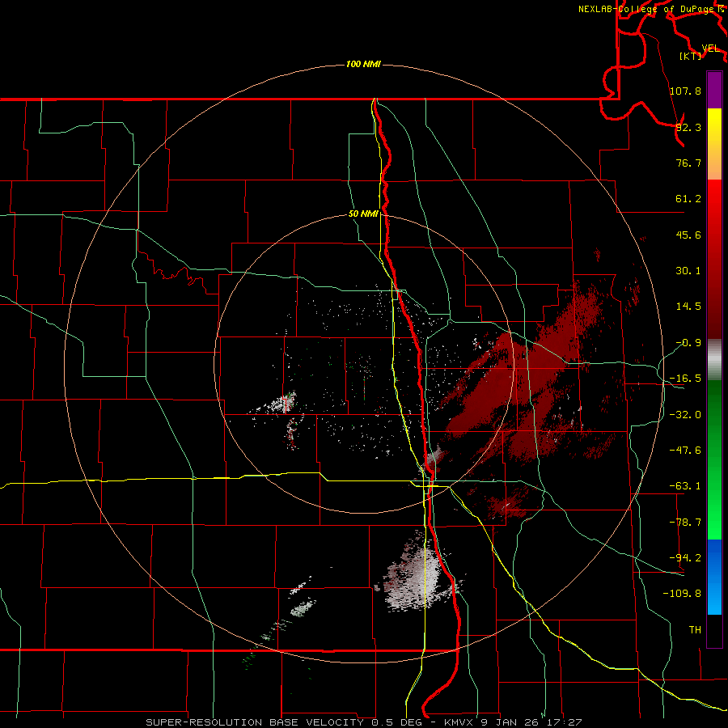Image resolution: width=728 pixels, height=728 pixels.
Task: Click the KMVX station identifier in the caption
Action: pyautogui.click(x=459, y=722)
